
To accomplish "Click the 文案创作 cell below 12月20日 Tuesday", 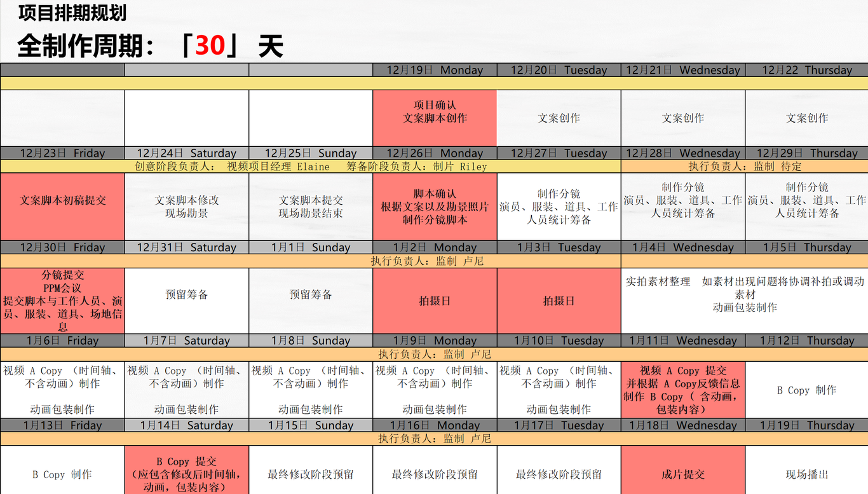I will pos(559,118).
